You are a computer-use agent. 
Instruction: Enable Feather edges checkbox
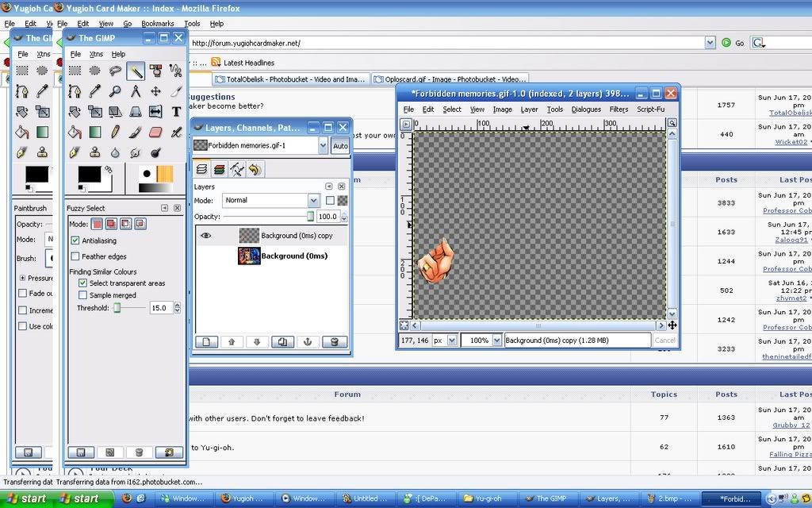click(x=75, y=256)
